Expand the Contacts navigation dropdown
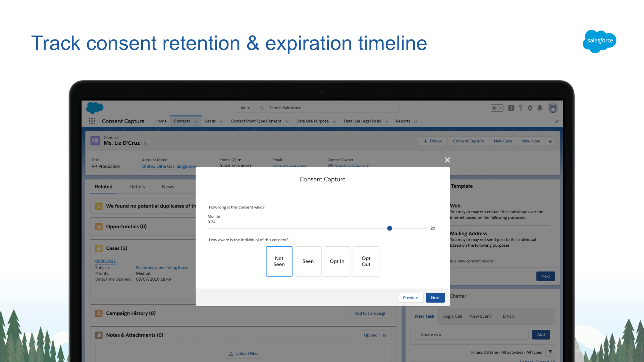 click(196, 121)
